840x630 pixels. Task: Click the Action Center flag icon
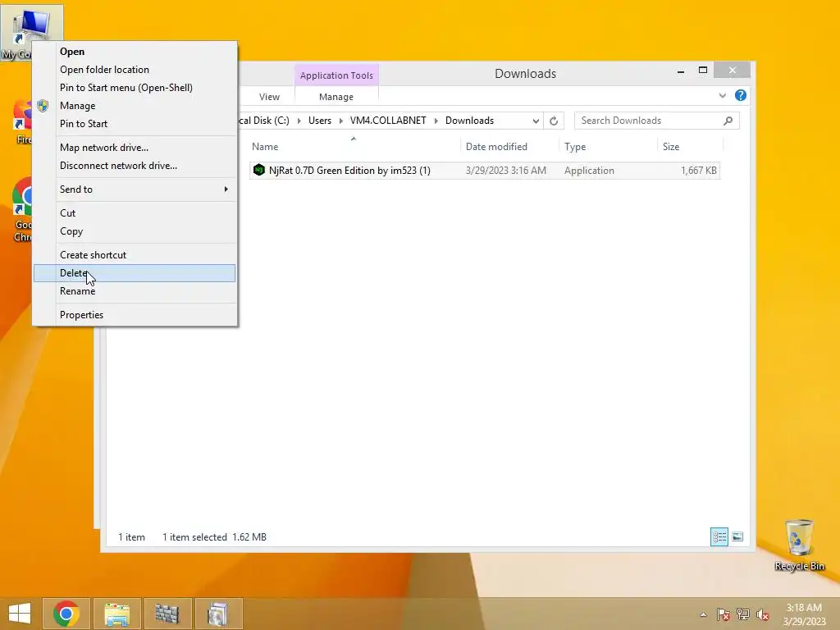(x=724, y=614)
